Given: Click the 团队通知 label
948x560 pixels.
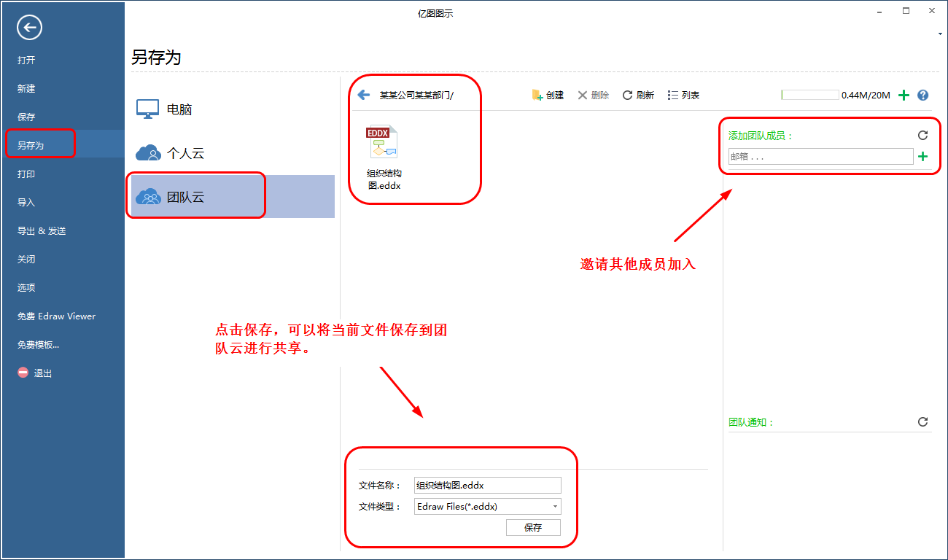Looking at the screenshot, I should point(751,422).
